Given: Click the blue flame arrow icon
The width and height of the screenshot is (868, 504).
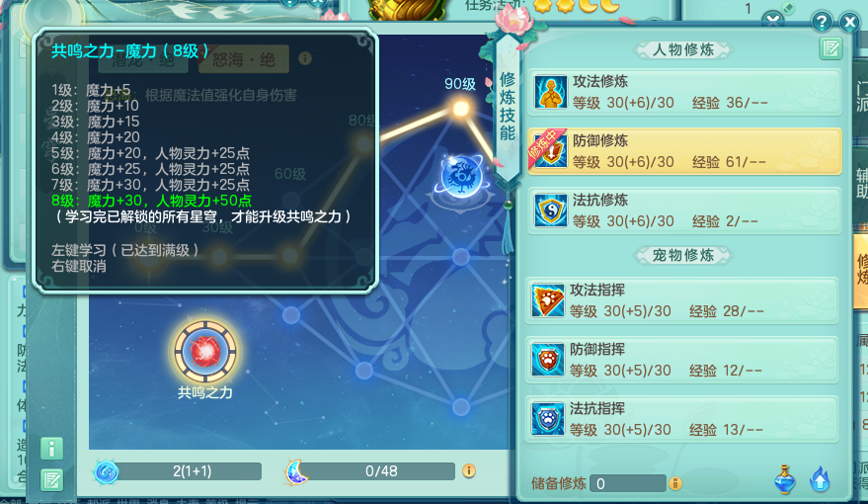Looking at the screenshot, I should click(820, 479).
